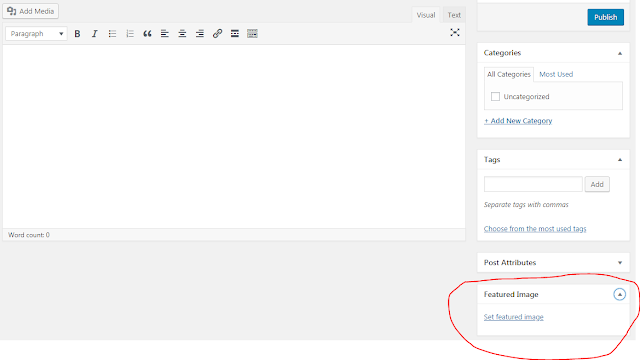Enable distraction-free writing mode
640x360 pixels.
pyautogui.click(x=455, y=33)
